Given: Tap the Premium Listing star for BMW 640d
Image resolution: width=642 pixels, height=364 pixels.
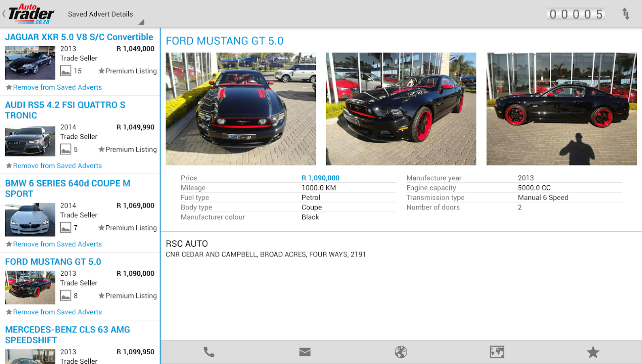Looking at the screenshot, I should (102, 228).
